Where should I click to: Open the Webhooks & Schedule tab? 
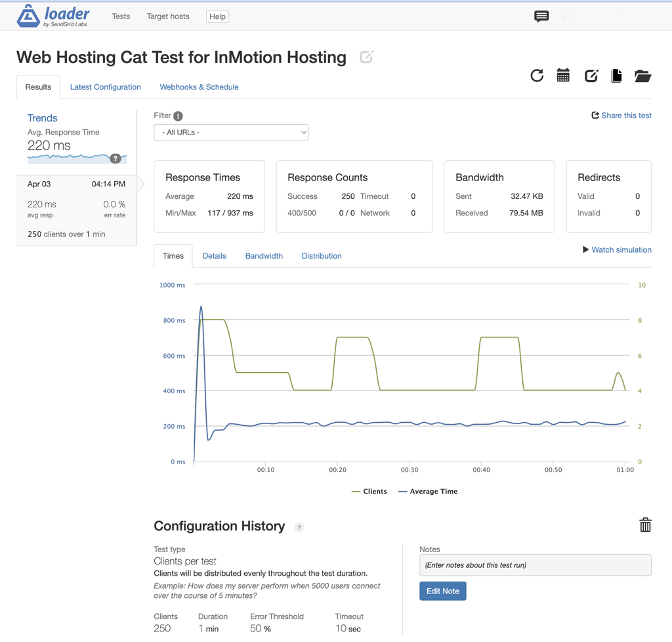click(199, 87)
